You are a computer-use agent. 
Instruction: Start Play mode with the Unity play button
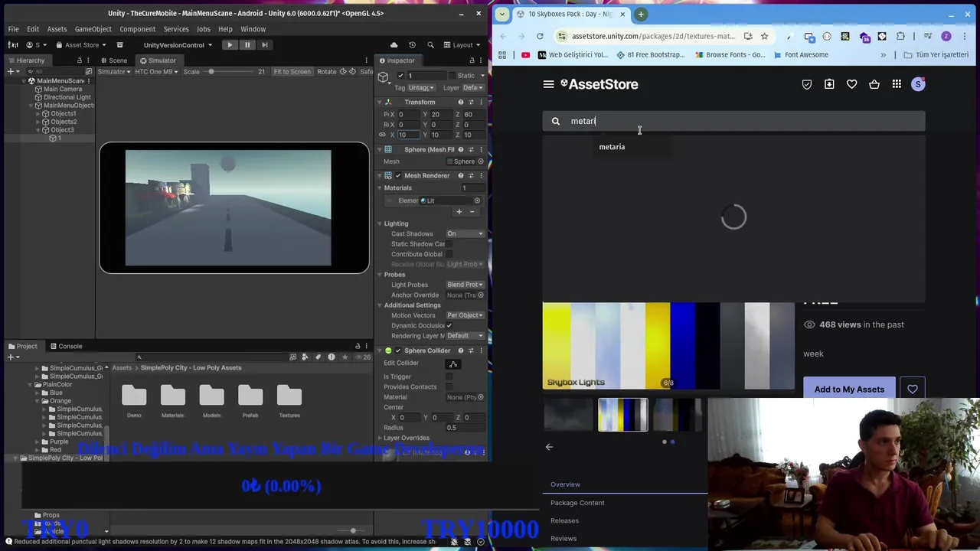(230, 44)
